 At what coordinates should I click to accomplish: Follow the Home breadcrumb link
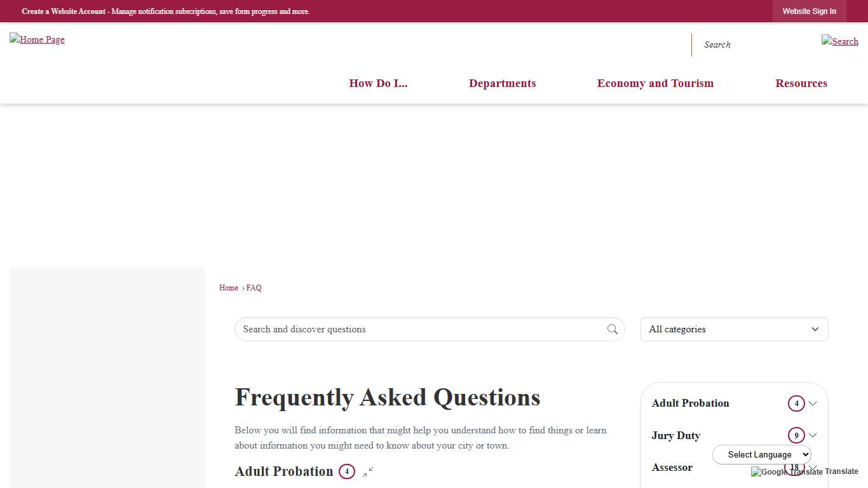[228, 287]
